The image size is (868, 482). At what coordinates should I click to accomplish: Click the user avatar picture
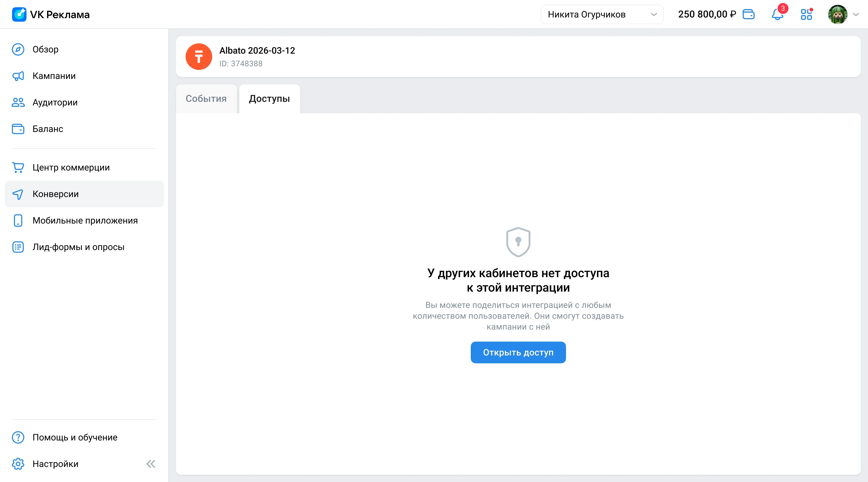[838, 14]
